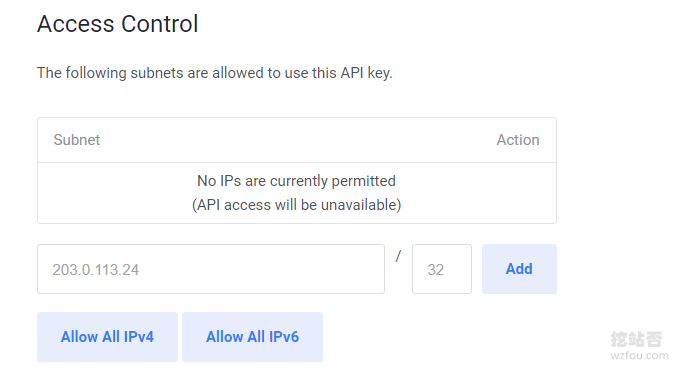Click the 'No IPs are currently permitted' message
Viewport: 680px width, 366px height.
(x=297, y=181)
